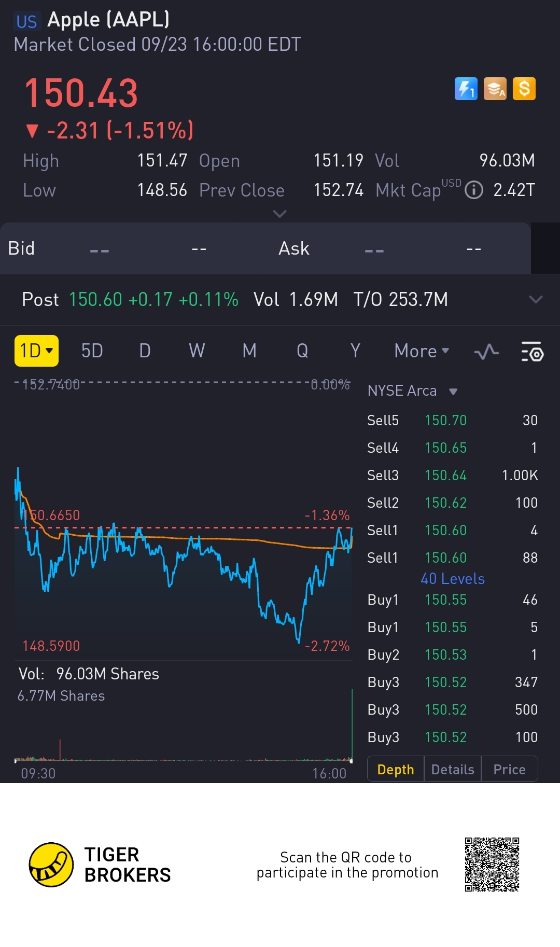Expand the quote details chevron under Prev Close
The image size is (560, 947).
coord(279,214)
